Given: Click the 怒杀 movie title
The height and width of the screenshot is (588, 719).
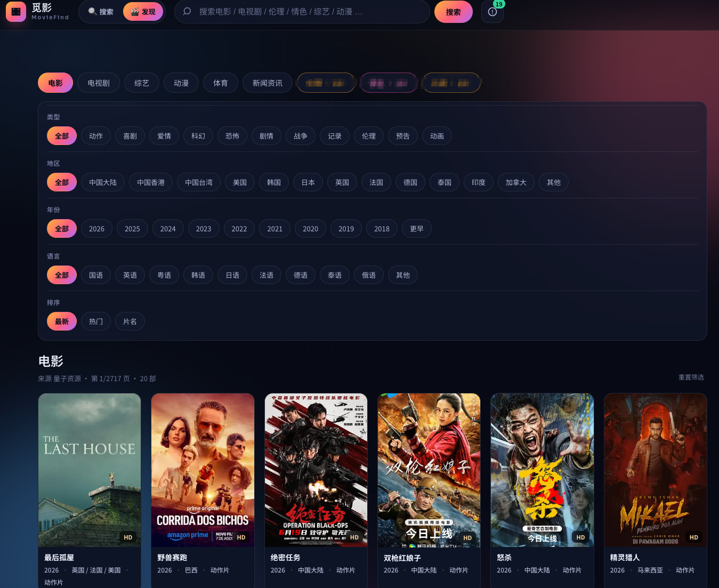Looking at the screenshot, I should pos(504,558).
